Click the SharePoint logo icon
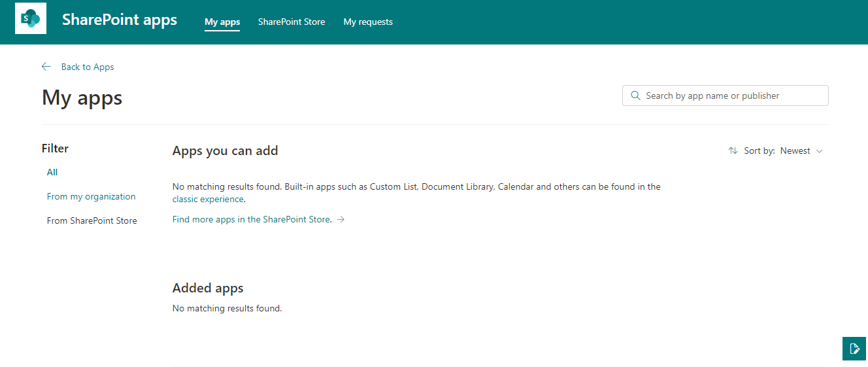Viewport: 868px width, 367px height. click(31, 18)
